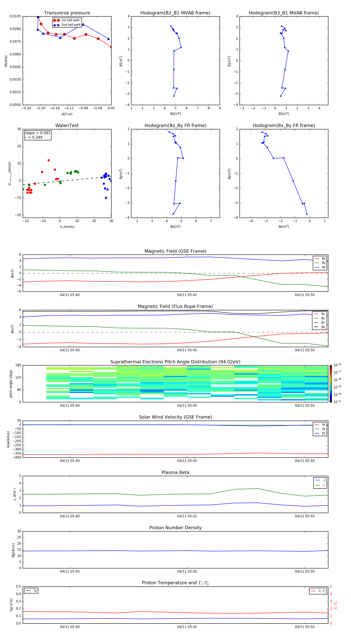Screen dimensions: 351x644
Task: Click the 10^-31 colorbar tick label
Action: 337,402
